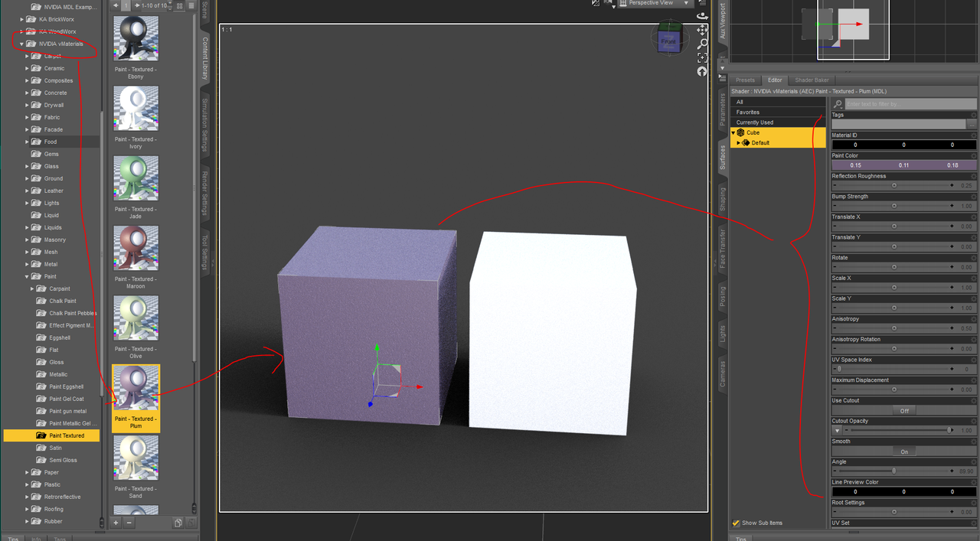The height and width of the screenshot is (541, 980).
Task: Click the viewport pan camera icon
Action: (703, 31)
